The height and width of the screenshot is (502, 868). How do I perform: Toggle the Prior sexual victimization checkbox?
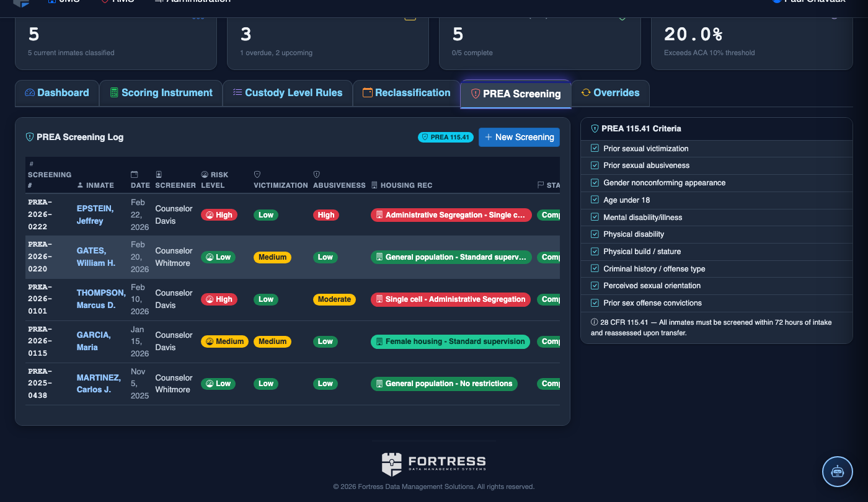(x=595, y=149)
